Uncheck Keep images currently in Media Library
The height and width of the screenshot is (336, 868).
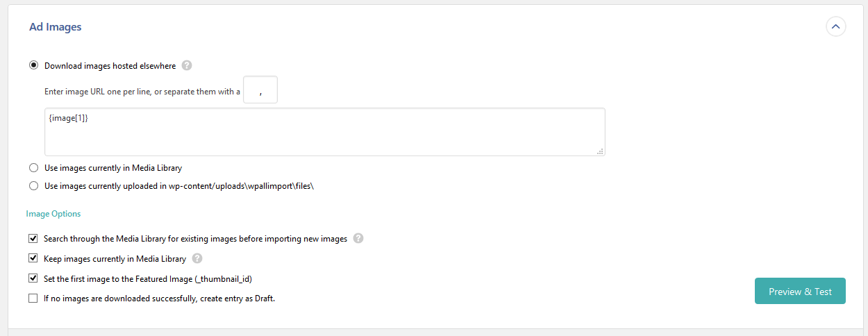[33, 259]
